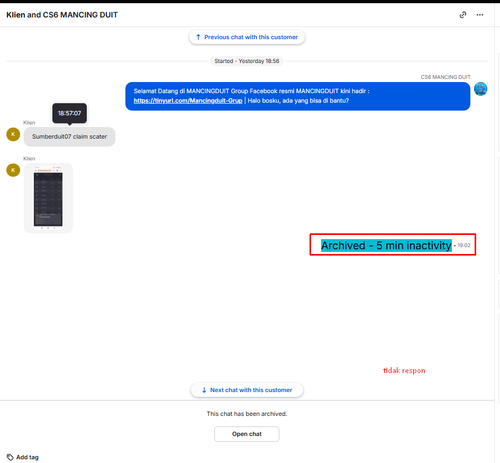500x463 pixels.
Task: Click the 'Started - Yesterday 18:56' label
Action: [x=247, y=61]
